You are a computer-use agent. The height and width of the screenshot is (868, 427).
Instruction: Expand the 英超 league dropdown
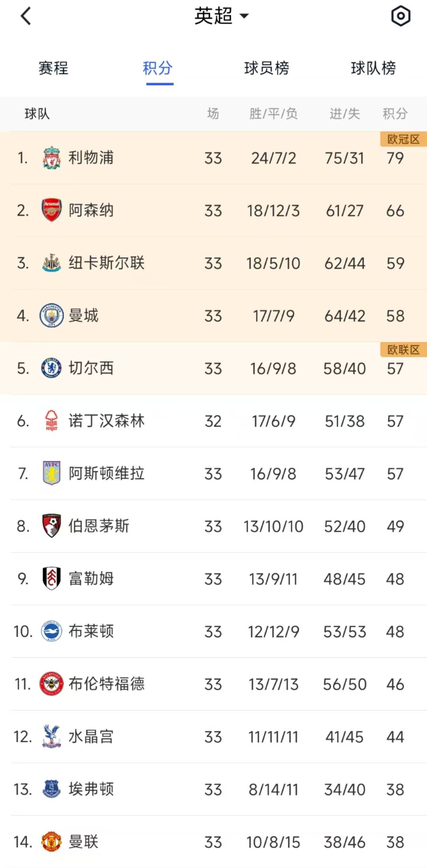221,16
